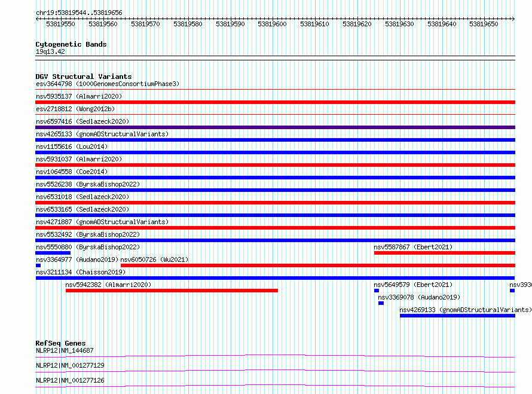Select the nsv1155616 (Lou2014) label
Screen dimensions: 532x394
pos(72,146)
